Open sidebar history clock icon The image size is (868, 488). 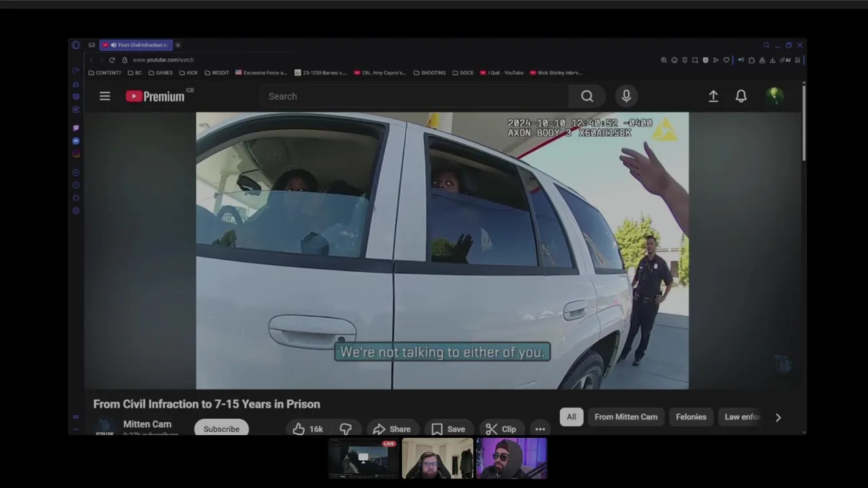pos(76,185)
